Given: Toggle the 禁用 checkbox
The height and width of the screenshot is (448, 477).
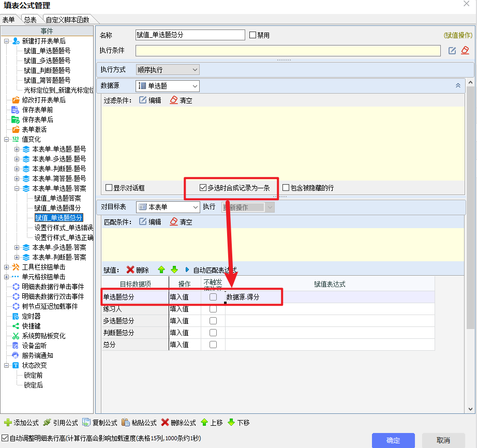Looking at the screenshot, I should click(252, 35).
